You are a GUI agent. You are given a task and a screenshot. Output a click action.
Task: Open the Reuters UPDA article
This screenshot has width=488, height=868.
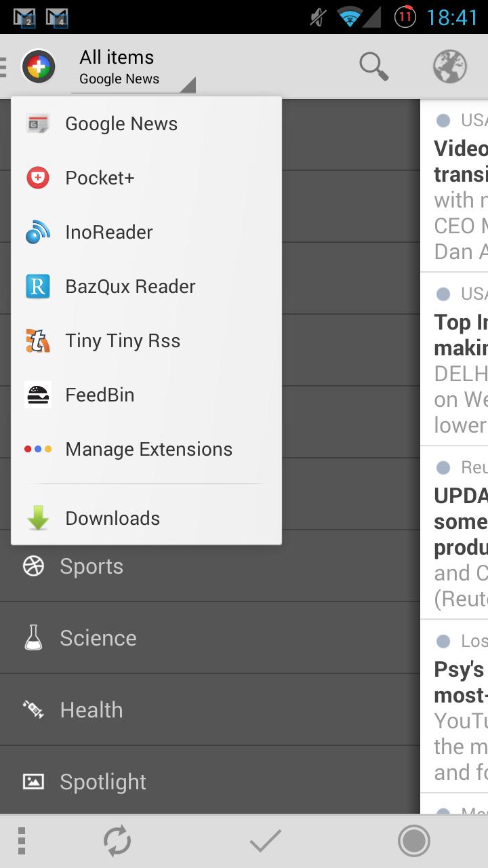(454, 533)
